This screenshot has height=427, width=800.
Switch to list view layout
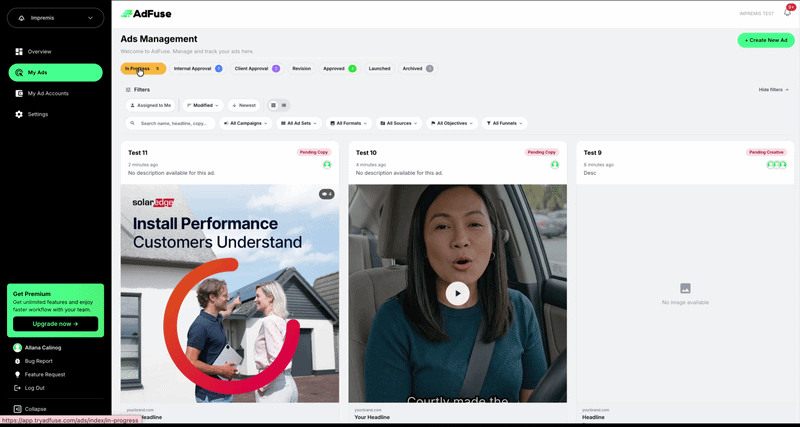click(x=284, y=105)
